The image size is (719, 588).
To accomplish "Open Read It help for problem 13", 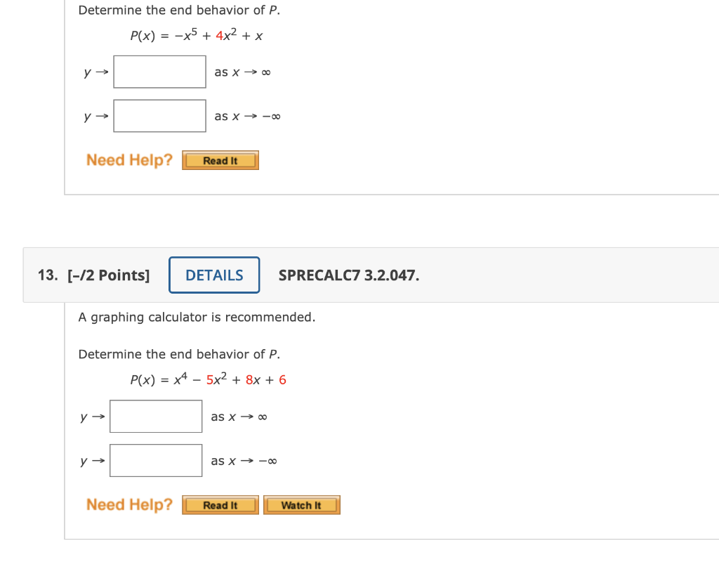I will click(x=220, y=504).
